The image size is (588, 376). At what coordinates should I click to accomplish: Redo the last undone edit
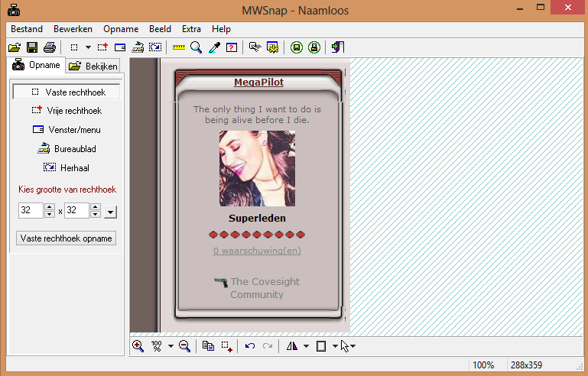(x=268, y=346)
